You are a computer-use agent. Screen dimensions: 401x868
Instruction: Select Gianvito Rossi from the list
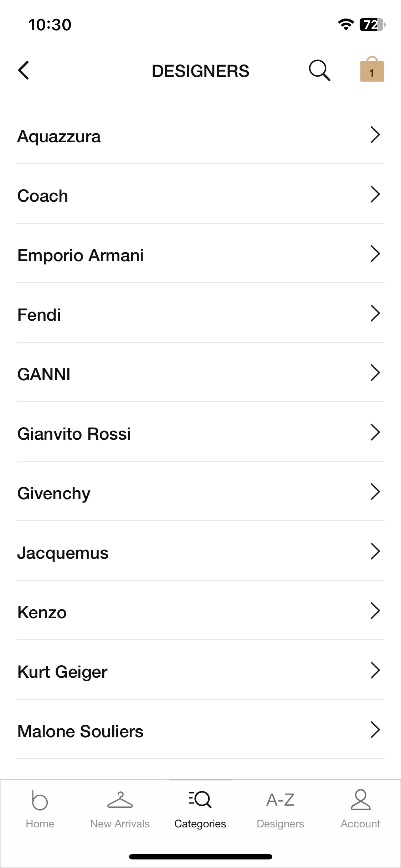click(x=200, y=433)
